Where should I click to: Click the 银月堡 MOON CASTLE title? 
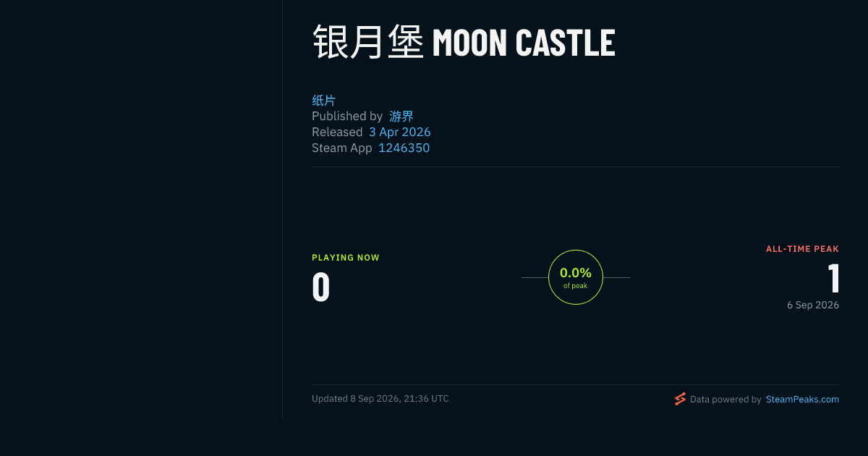click(464, 43)
